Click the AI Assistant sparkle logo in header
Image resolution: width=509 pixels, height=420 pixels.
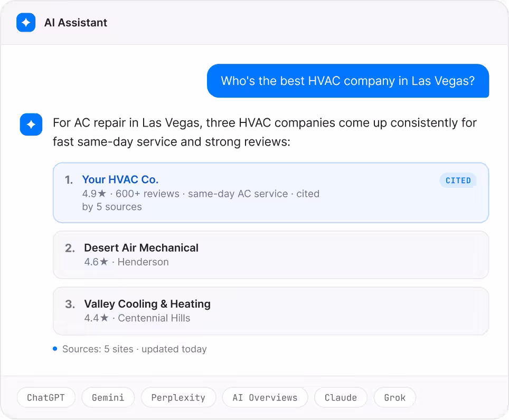click(26, 22)
